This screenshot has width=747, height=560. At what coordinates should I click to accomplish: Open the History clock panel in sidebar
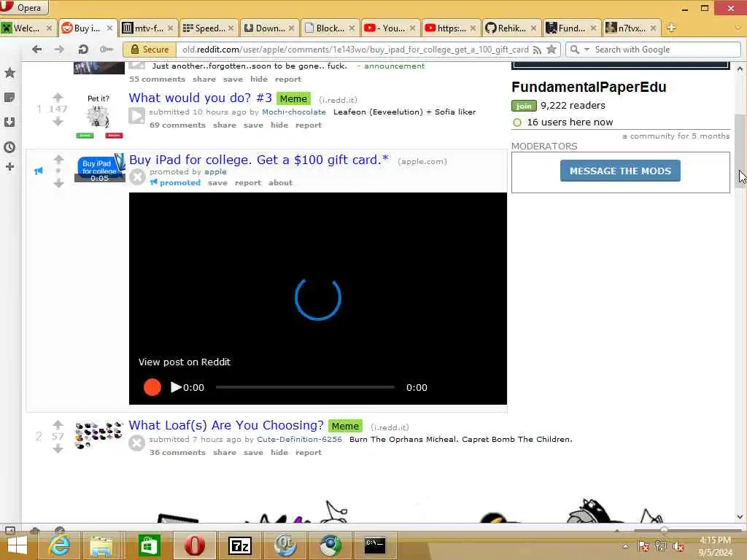point(9,147)
